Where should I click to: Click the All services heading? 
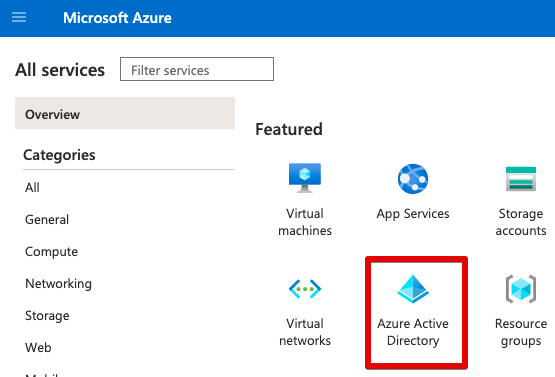coord(60,70)
